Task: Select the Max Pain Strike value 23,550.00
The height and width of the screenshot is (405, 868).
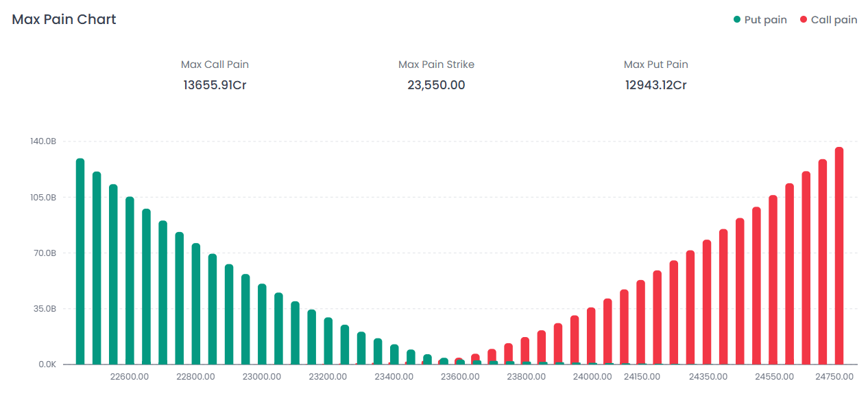Action: pos(436,85)
